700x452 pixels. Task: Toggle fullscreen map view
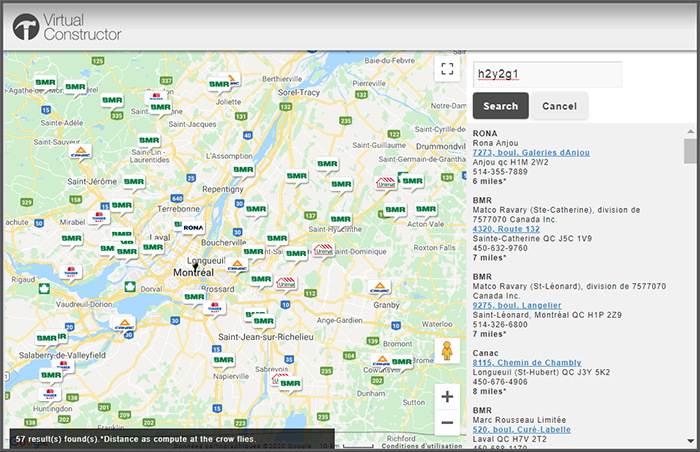click(x=447, y=69)
